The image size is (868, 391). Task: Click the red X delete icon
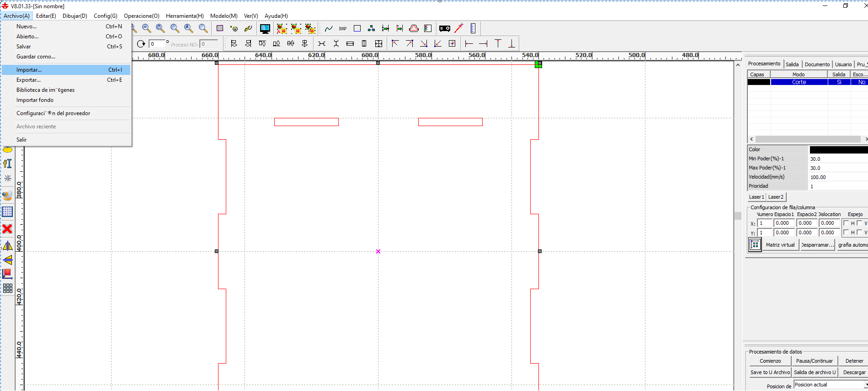pyautogui.click(x=7, y=228)
